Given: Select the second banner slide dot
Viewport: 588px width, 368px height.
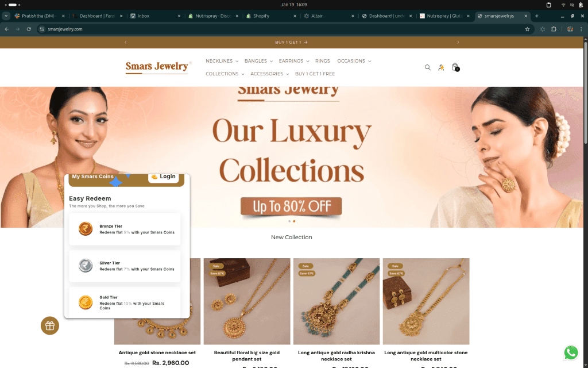Looking at the screenshot, I should (x=294, y=221).
